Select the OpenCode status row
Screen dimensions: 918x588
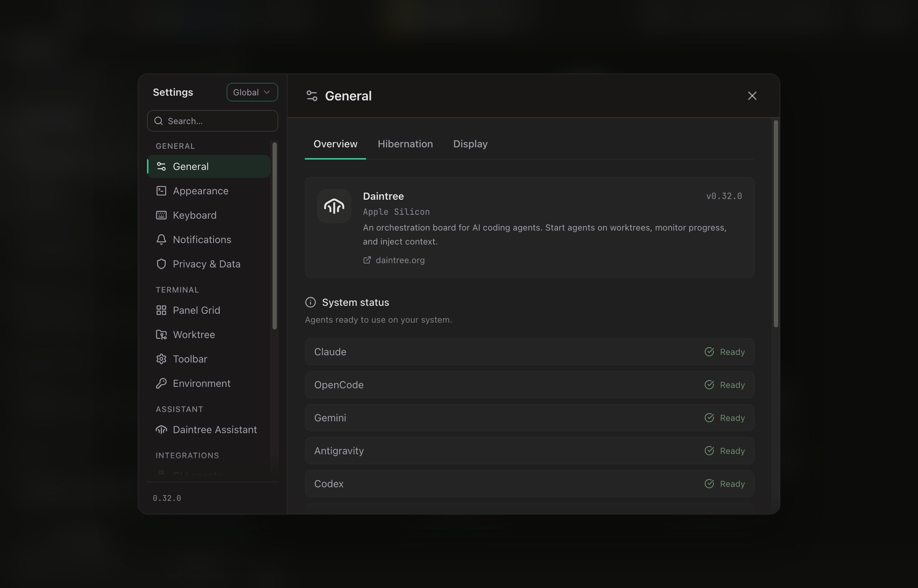point(529,385)
